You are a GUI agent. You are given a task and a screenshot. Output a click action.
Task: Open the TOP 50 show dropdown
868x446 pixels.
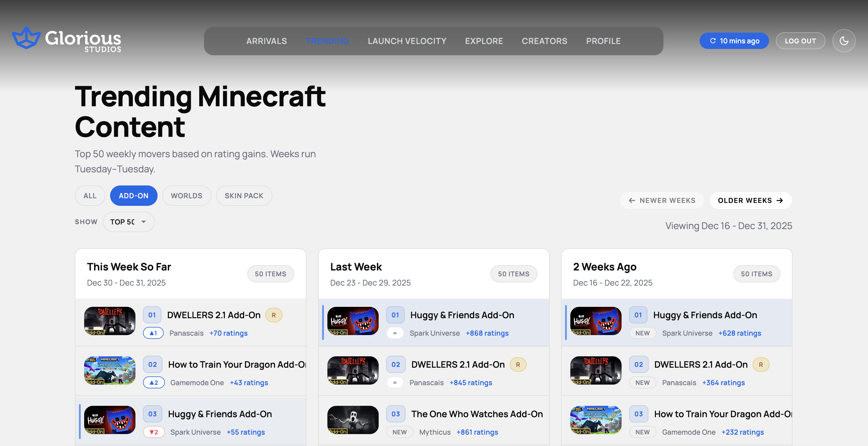(x=128, y=222)
